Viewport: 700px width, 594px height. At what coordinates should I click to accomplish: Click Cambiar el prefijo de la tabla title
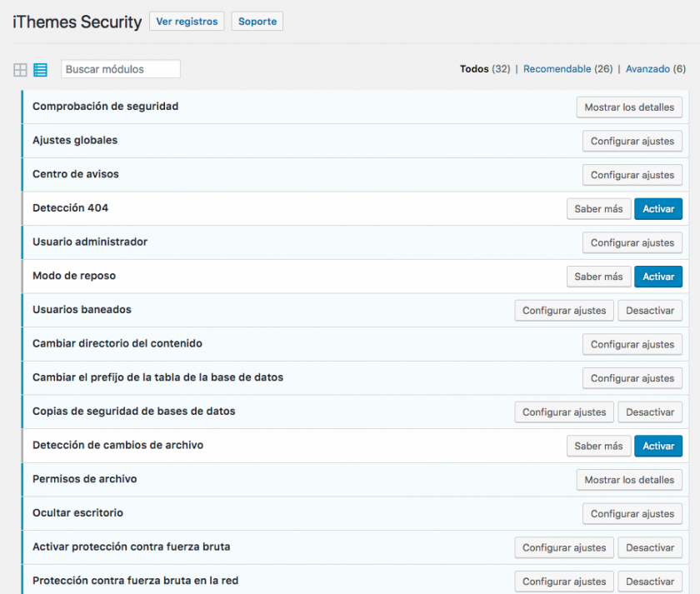(x=157, y=377)
